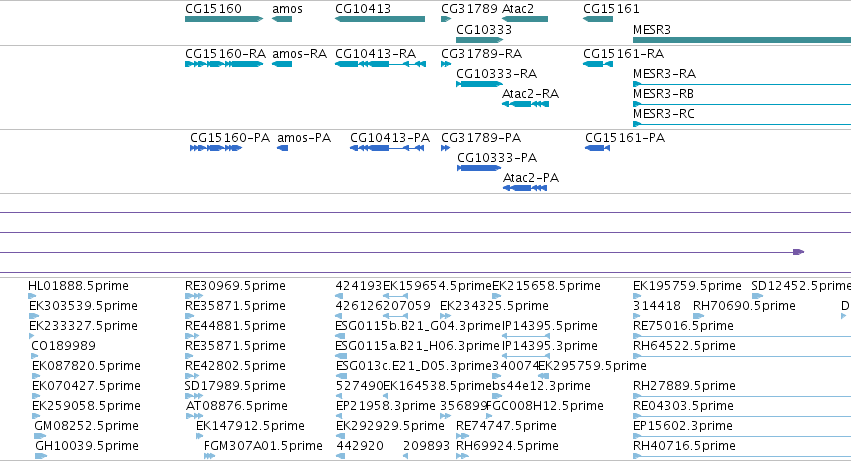Image resolution: width=851 pixels, height=461 pixels.
Task: Click the IP14395.5prime EST label
Action: 550,326
